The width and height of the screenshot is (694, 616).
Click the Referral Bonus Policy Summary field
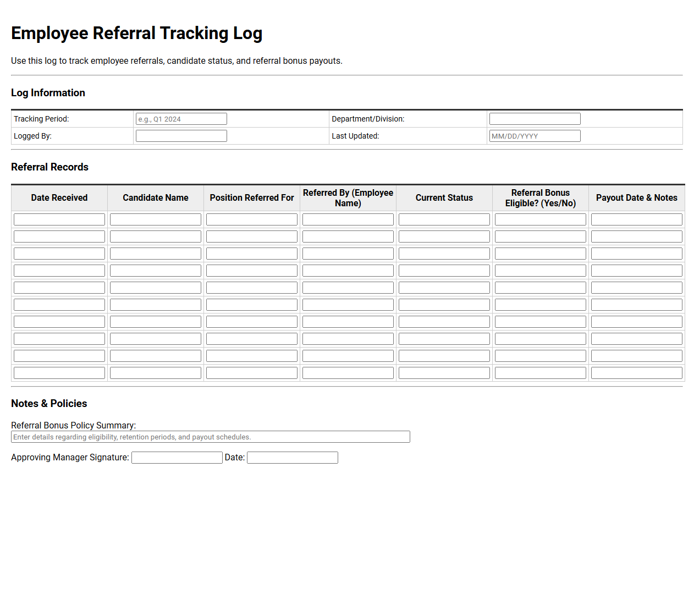211,437
